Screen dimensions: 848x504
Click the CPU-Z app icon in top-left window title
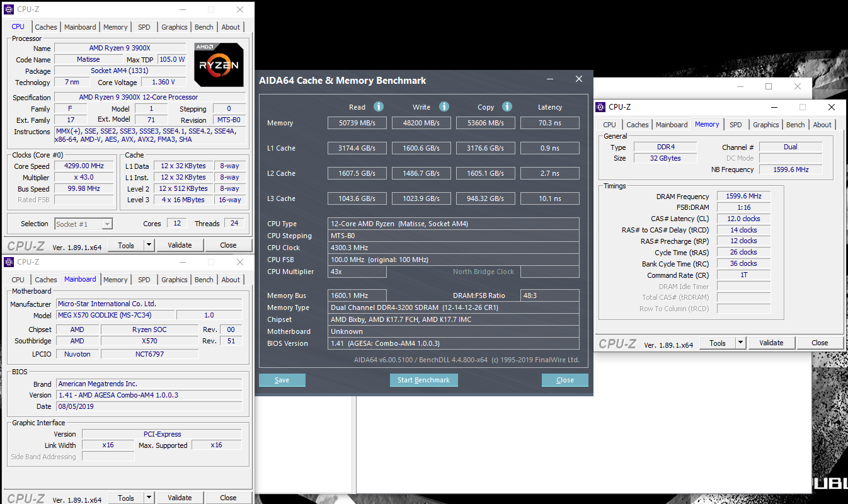pos(9,9)
